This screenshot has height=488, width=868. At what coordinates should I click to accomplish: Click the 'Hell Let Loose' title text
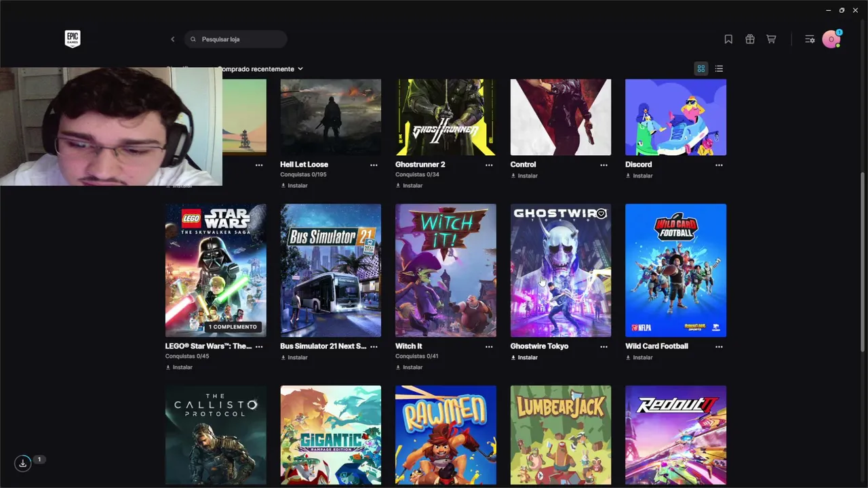click(x=304, y=165)
